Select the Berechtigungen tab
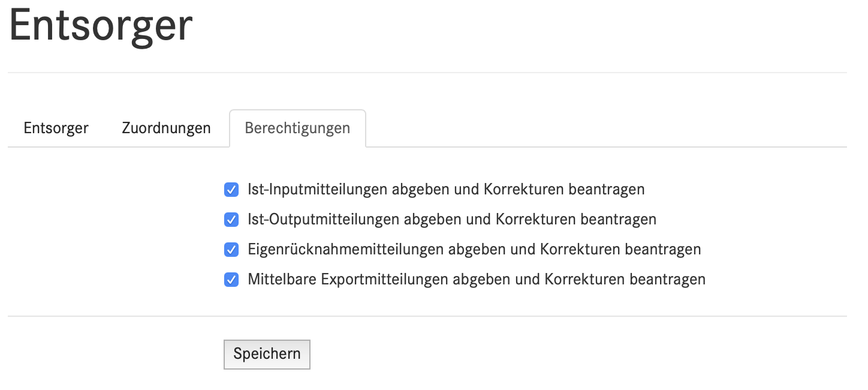 (297, 128)
